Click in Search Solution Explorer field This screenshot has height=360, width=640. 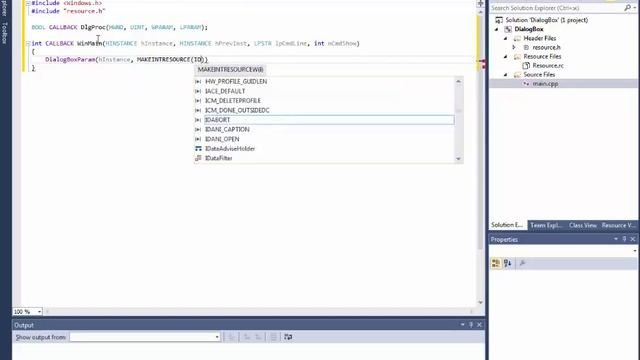coord(556,8)
